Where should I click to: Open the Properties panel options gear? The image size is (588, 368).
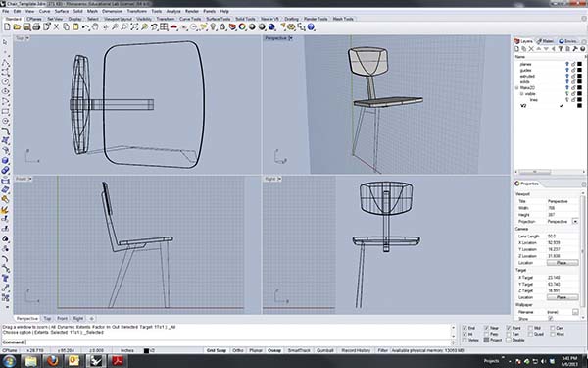point(583,184)
